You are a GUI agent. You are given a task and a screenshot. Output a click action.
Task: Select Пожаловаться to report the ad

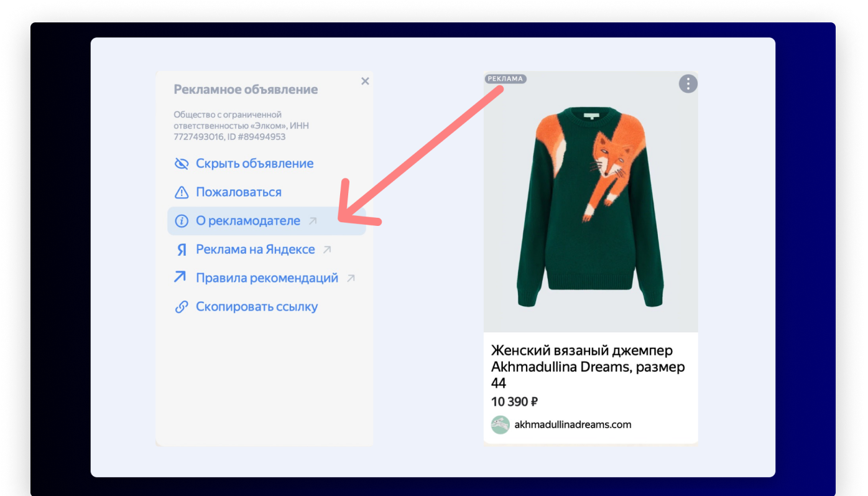(237, 192)
